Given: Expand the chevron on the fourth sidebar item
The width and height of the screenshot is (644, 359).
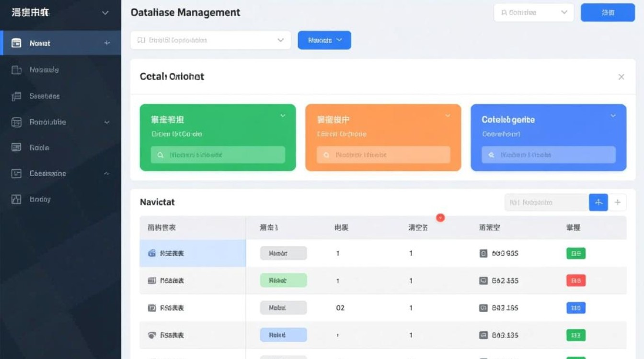Looking at the screenshot, I should 107,123.
